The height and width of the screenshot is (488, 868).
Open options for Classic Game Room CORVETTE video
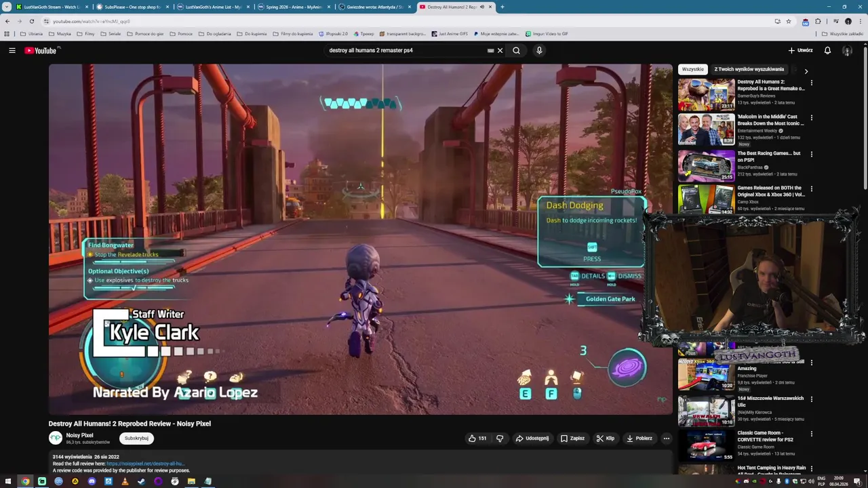pyautogui.click(x=811, y=434)
